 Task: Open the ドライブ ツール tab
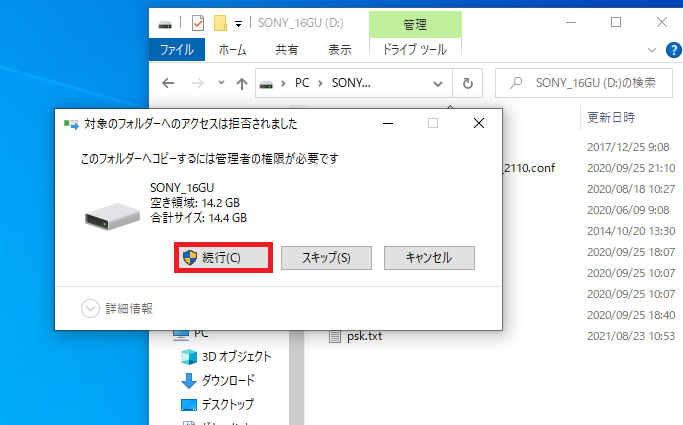415,50
